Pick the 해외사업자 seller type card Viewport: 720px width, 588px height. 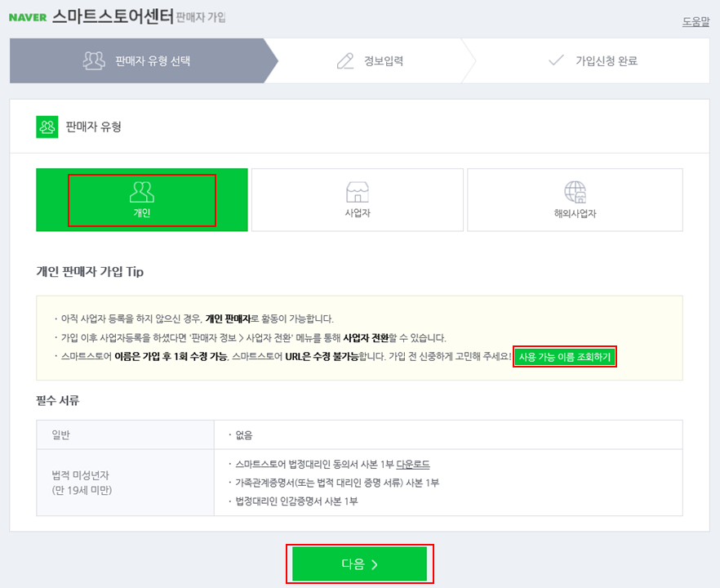[575, 200]
